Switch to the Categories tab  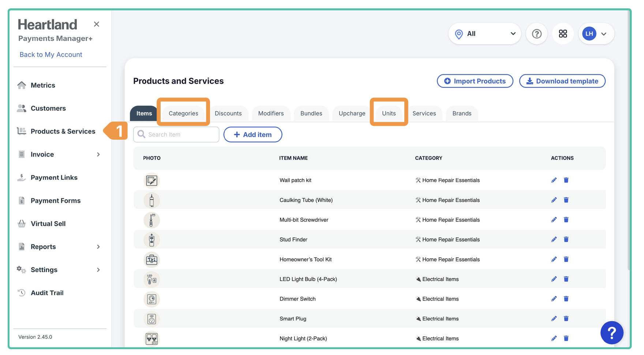183,113
